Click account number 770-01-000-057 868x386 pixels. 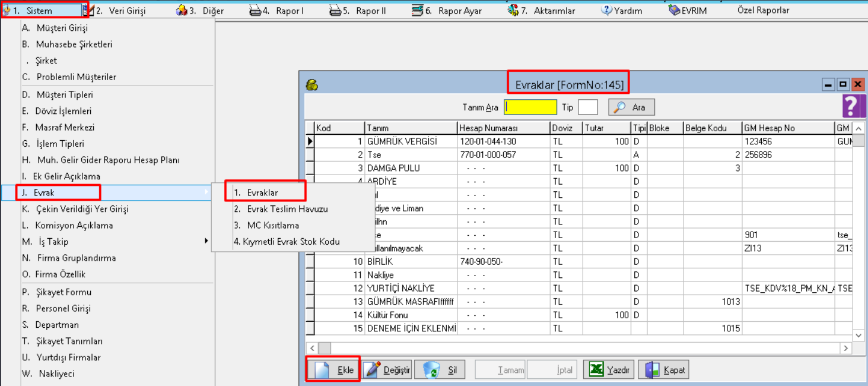[503, 154]
